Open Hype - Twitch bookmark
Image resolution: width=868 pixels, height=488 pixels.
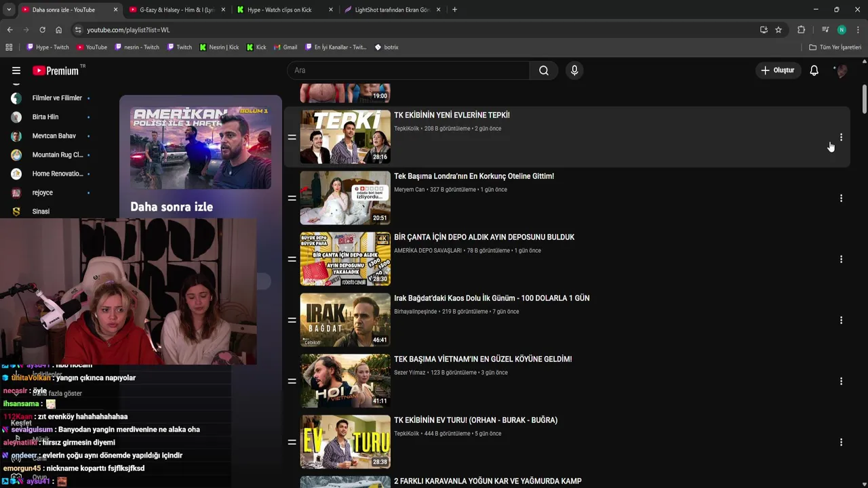pos(47,47)
